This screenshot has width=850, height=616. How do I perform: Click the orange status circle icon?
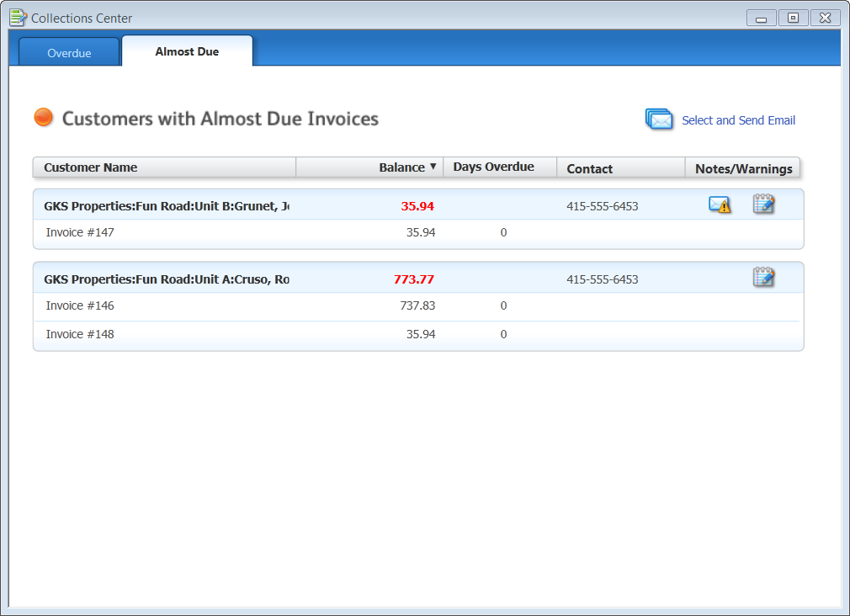click(44, 118)
